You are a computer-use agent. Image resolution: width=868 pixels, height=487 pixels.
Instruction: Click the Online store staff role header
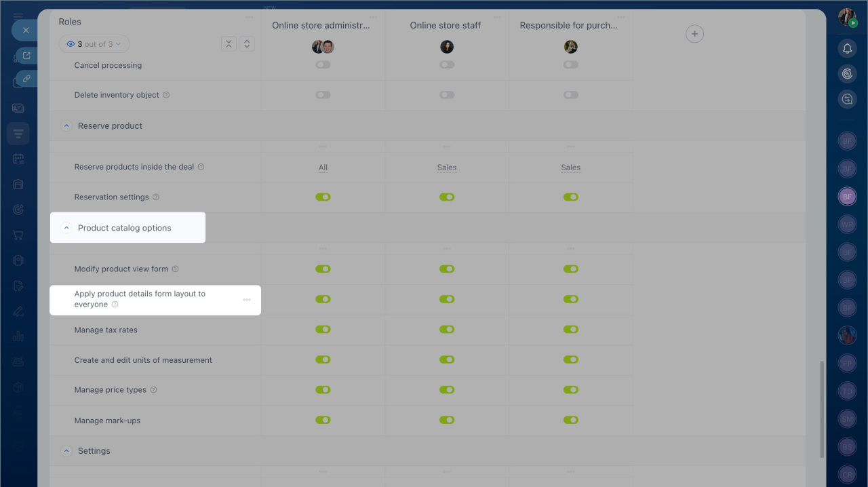tap(446, 26)
